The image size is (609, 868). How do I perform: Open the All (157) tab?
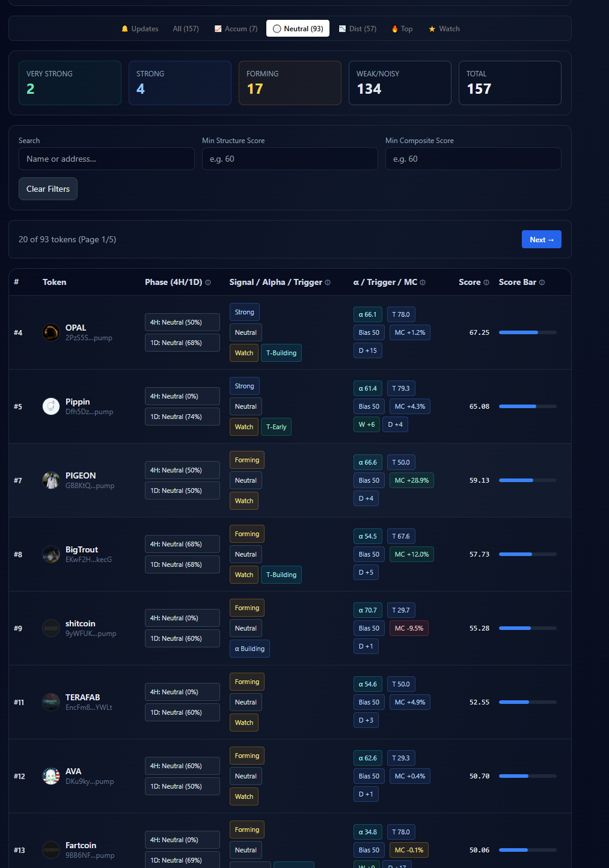coord(186,29)
